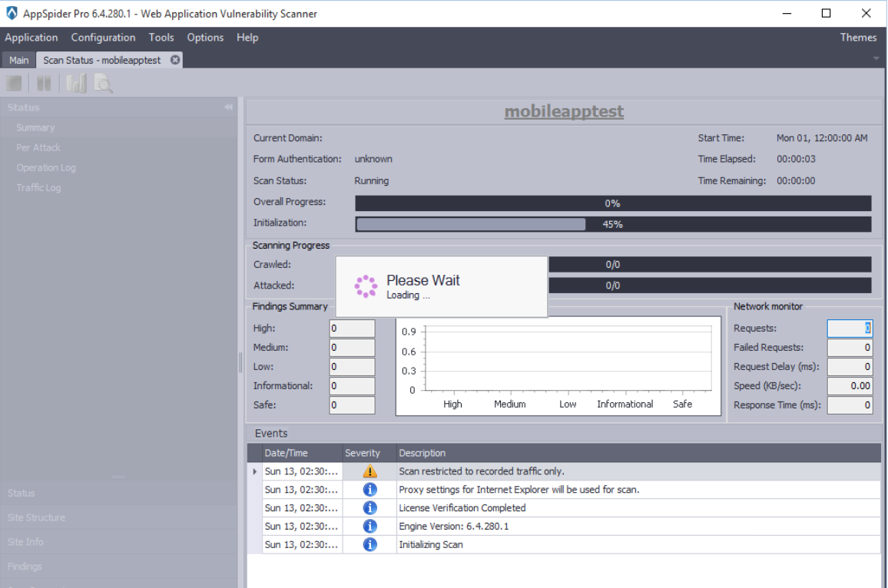
Task: Select 'License Verification Completed' event row
Action: pos(571,507)
